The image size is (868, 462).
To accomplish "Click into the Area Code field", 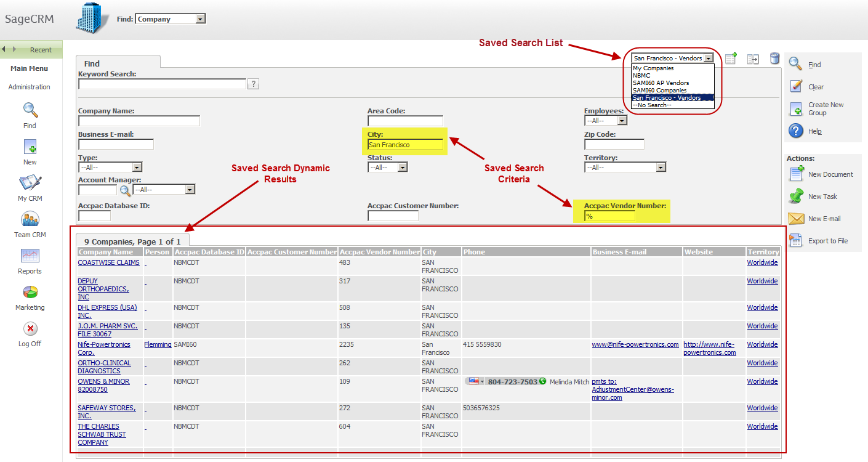I will [x=405, y=121].
